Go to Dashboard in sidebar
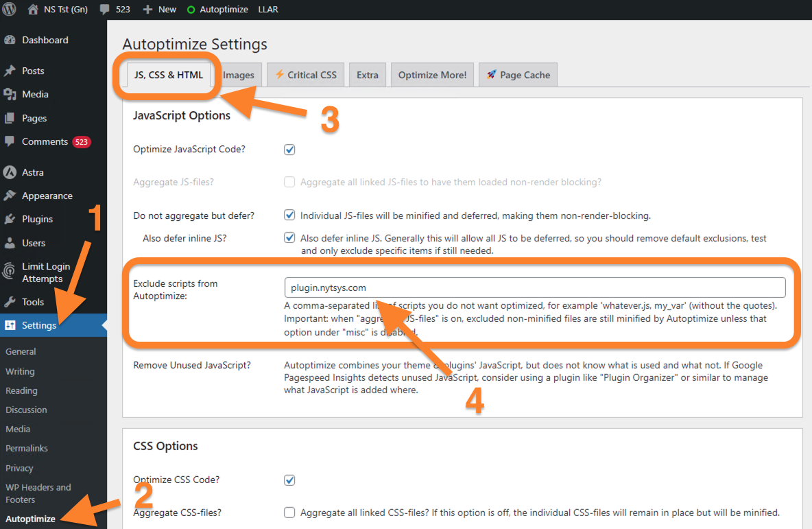This screenshot has width=812, height=529. (x=45, y=40)
